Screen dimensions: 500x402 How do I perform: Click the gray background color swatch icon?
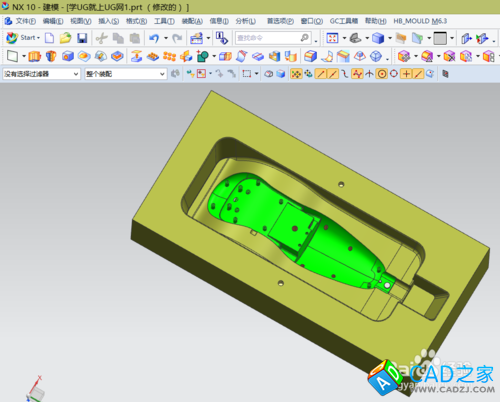pos(440,38)
